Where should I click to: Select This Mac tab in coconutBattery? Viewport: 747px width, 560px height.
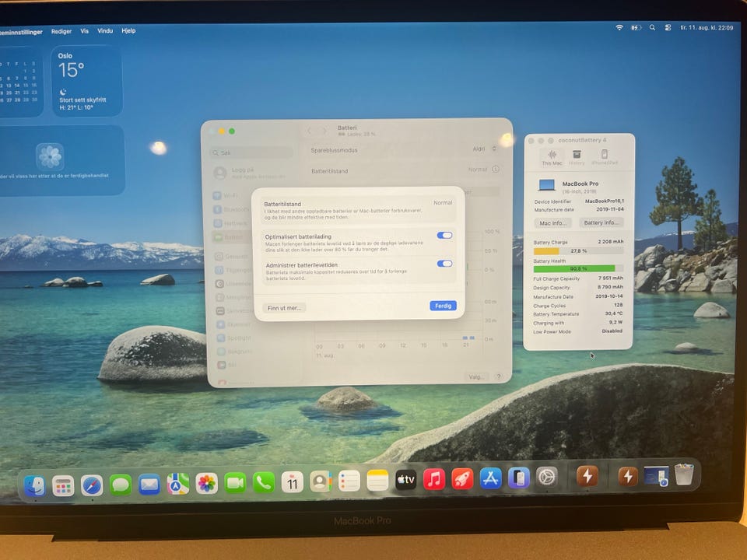(x=552, y=158)
